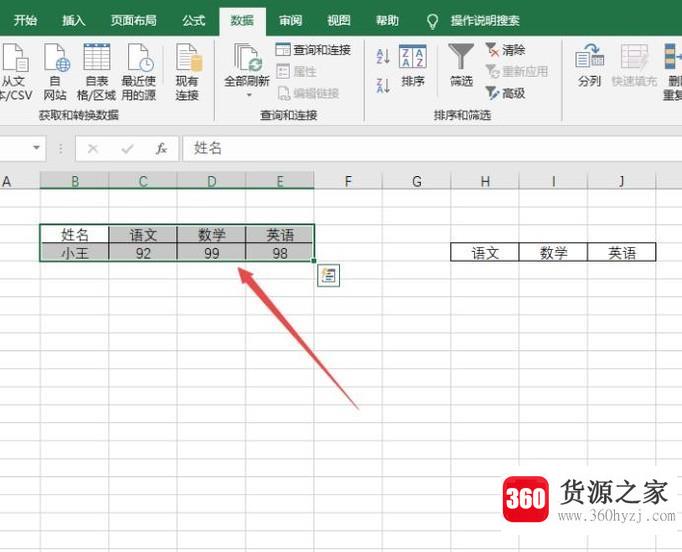Click the From Text/CSV icon
682x552 pixels.
coord(15,58)
